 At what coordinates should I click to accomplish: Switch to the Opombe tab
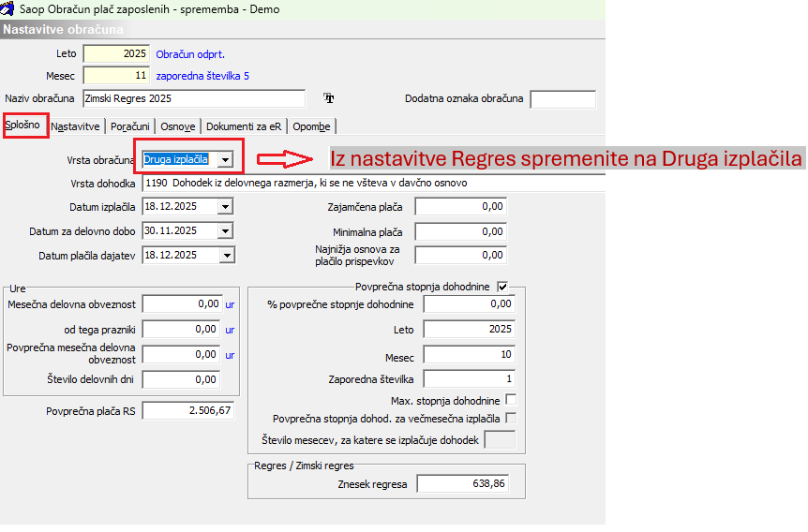(x=311, y=126)
